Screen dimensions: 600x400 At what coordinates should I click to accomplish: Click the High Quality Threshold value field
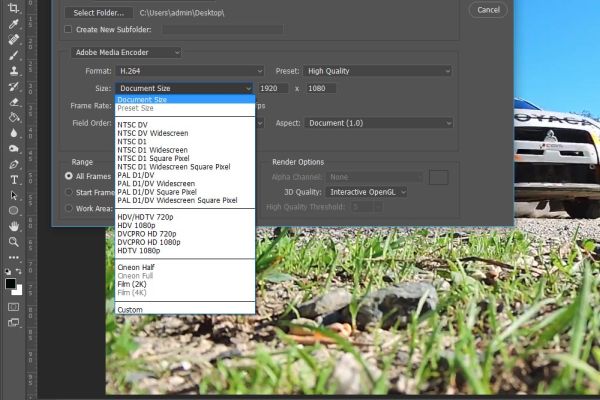point(362,207)
